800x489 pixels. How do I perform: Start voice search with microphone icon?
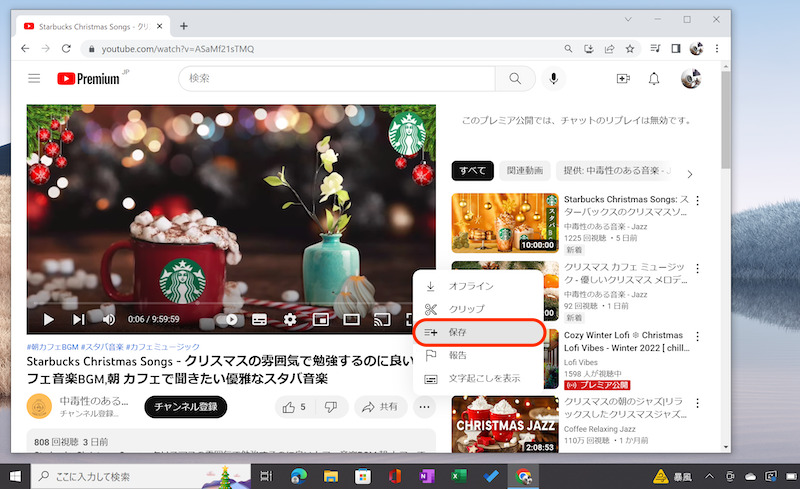pos(552,79)
